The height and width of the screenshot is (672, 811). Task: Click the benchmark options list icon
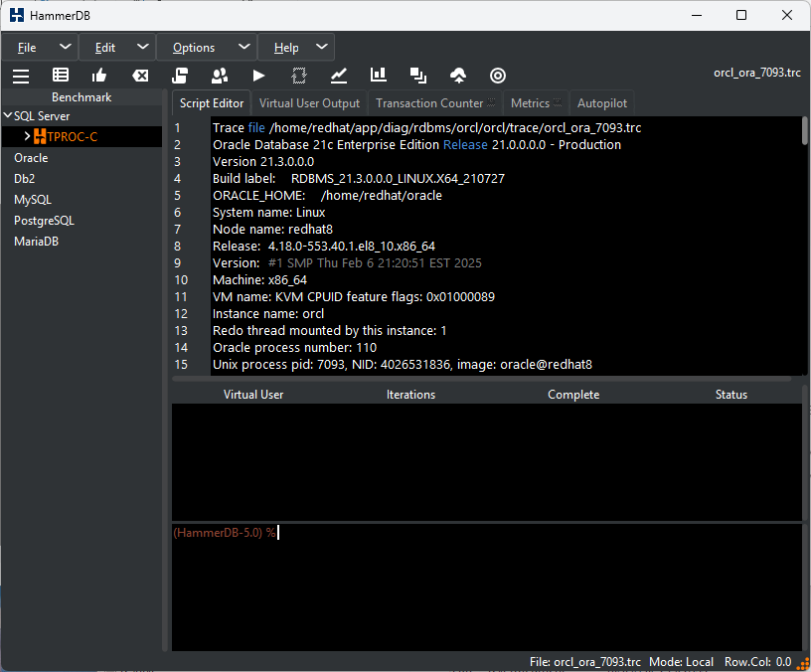pyautogui.click(x=61, y=75)
